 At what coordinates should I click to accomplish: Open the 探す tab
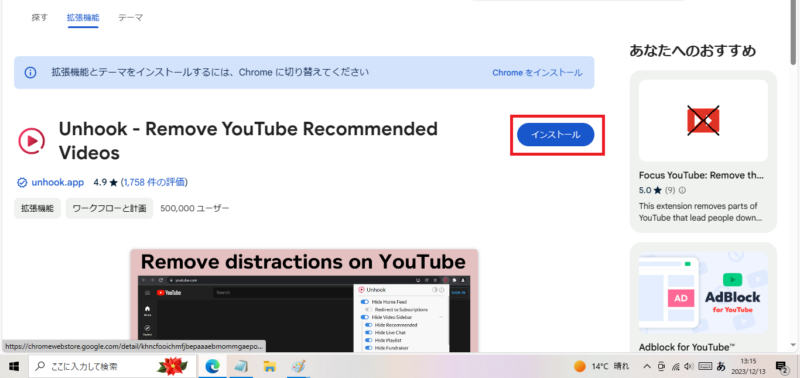tap(39, 17)
